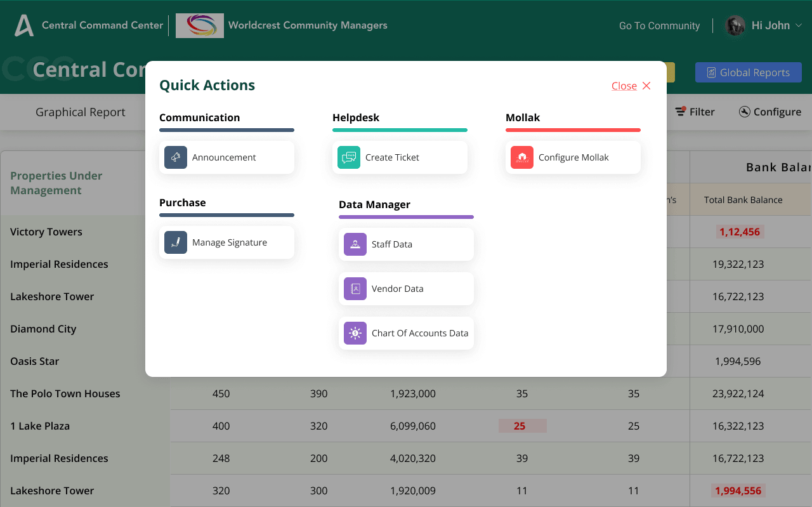Viewport: 812px width, 507px height.
Task: Open Staff Data in Data Manager
Action: tap(406, 244)
